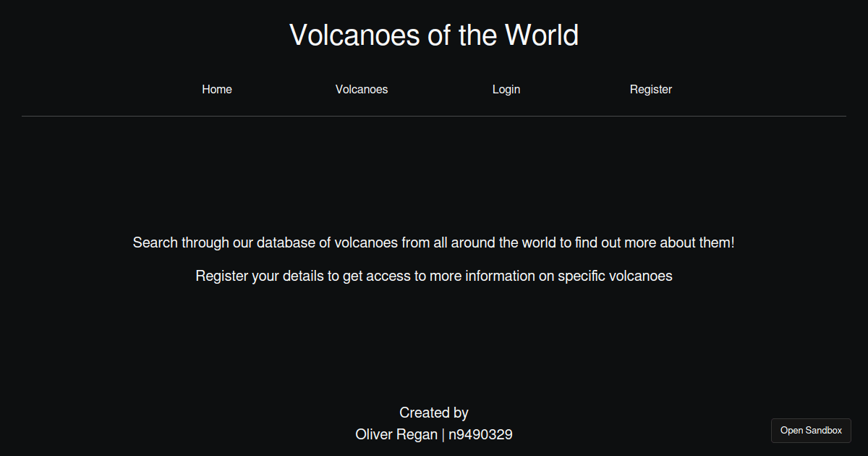Image resolution: width=868 pixels, height=456 pixels.
Task: Click the Oliver Regan author name
Action: (396, 435)
